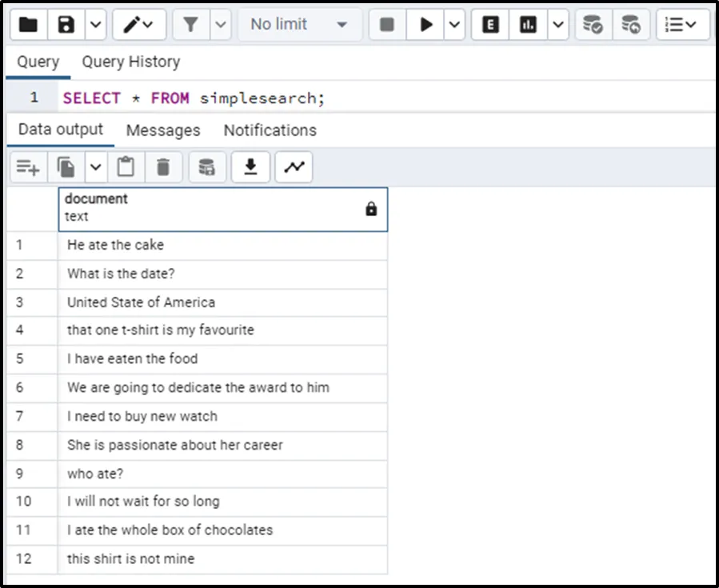719x588 pixels.
Task: Select the cell 'United State of America'
Action: pyautogui.click(x=142, y=302)
